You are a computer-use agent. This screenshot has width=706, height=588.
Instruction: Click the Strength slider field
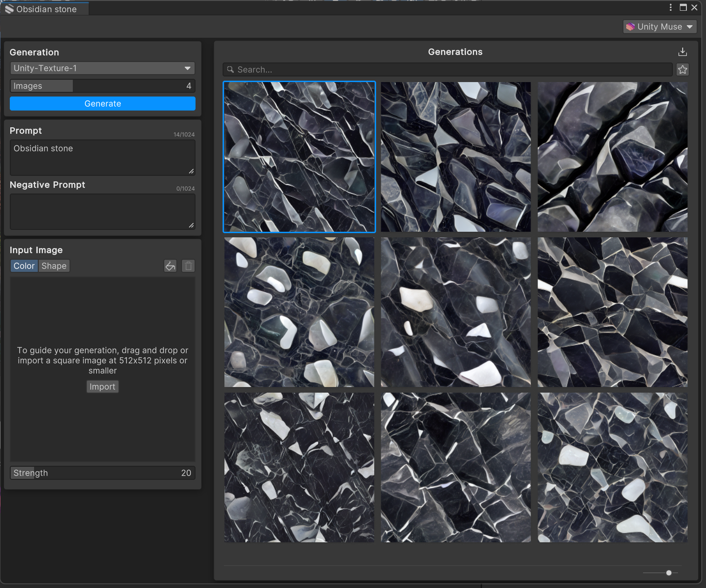(x=103, y=473)
